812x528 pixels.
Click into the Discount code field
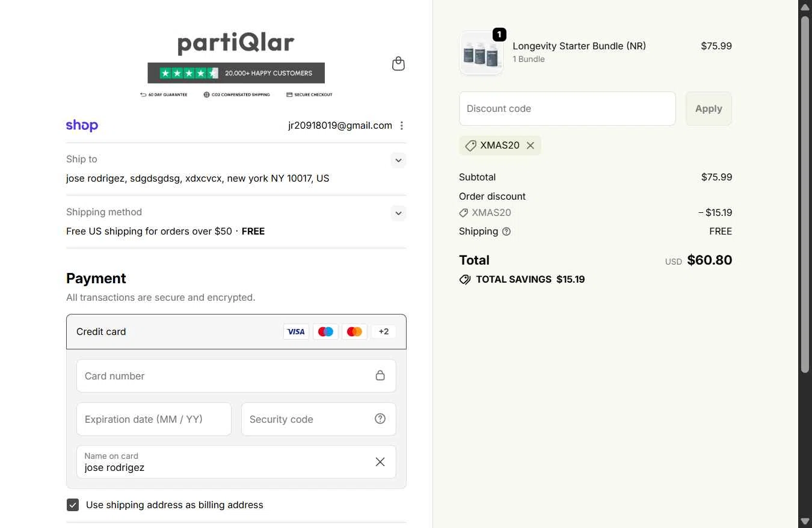pos(567,109)
